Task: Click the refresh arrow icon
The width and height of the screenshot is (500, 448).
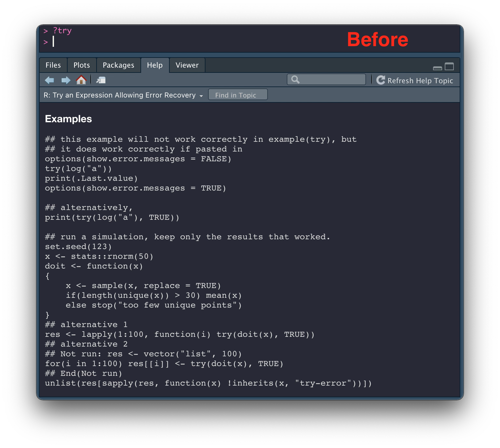Action: 381,80
